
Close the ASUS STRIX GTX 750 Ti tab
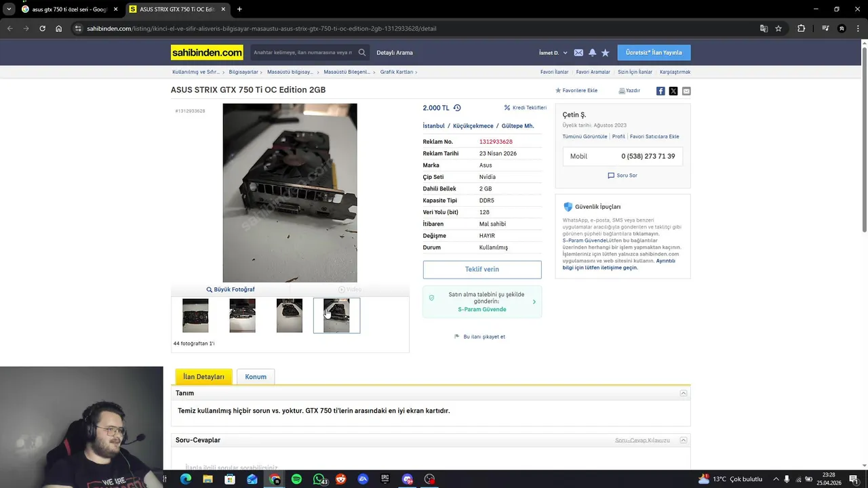tap(223, 9)
